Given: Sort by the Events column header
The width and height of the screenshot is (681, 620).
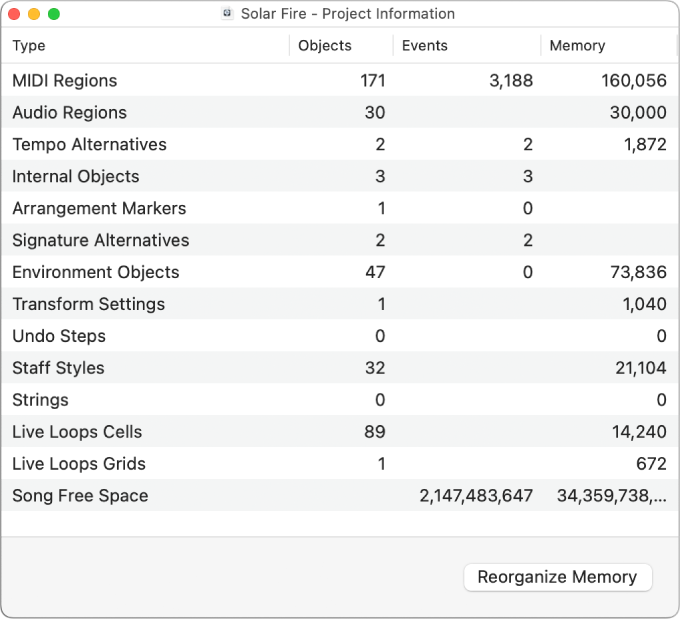Looking at the screenshot, I should pos(424,46).
